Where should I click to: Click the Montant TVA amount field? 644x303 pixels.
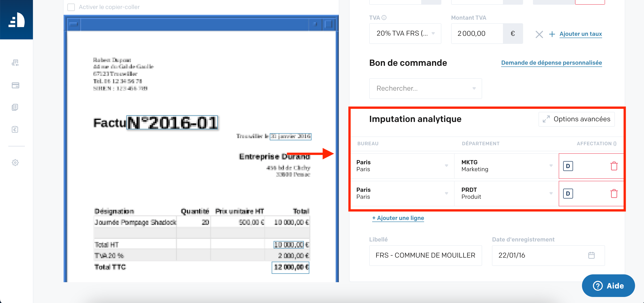tap(477, 34)
